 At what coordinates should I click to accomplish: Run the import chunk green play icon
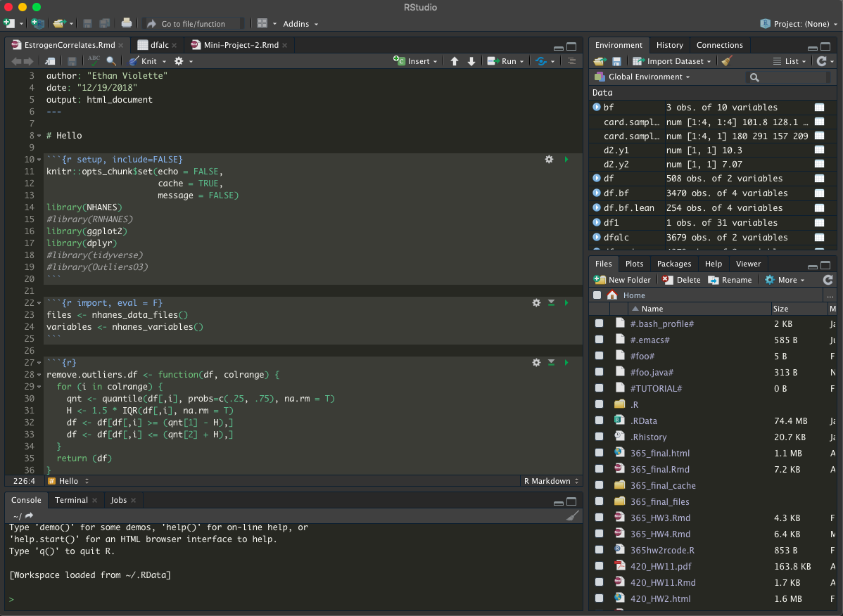566,303
